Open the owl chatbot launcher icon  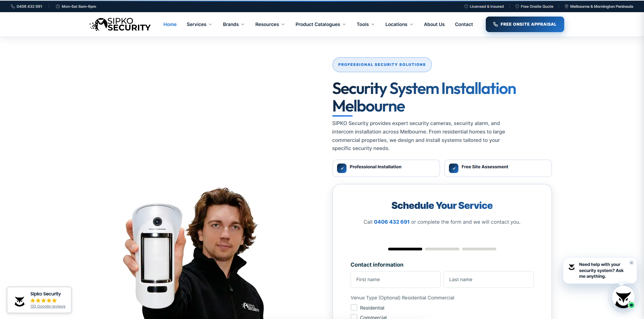[623, 297]
